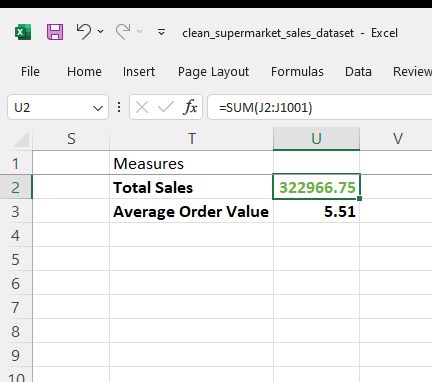Screen dimensions: 432x382
Task: Switch to the Insert ribbon tab
Action: pos(139,72)
